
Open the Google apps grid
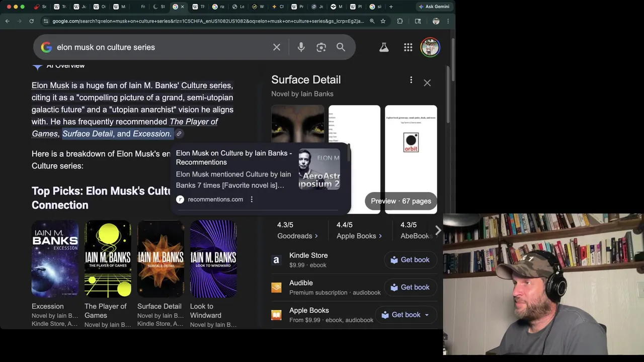click(x=408, y=47)
